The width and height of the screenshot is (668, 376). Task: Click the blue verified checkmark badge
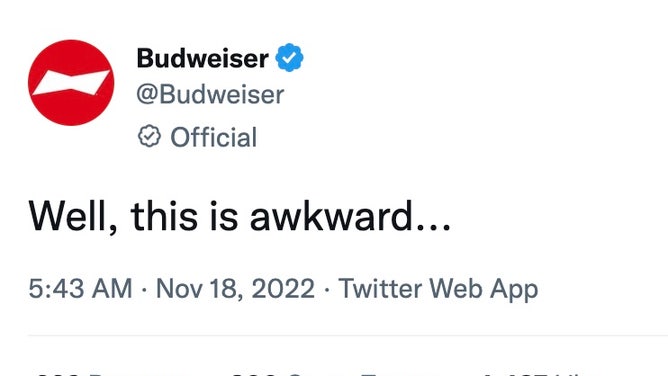(x=289, y=57)
